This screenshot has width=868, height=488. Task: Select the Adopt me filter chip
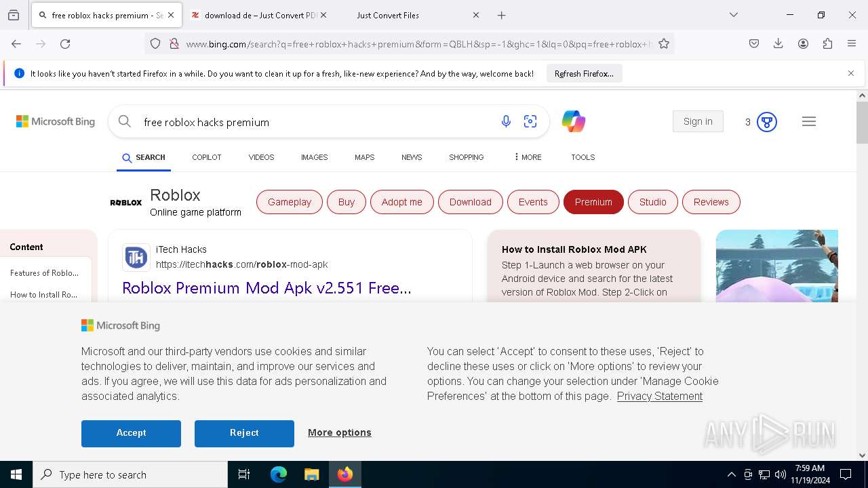(x=402, y=202)
